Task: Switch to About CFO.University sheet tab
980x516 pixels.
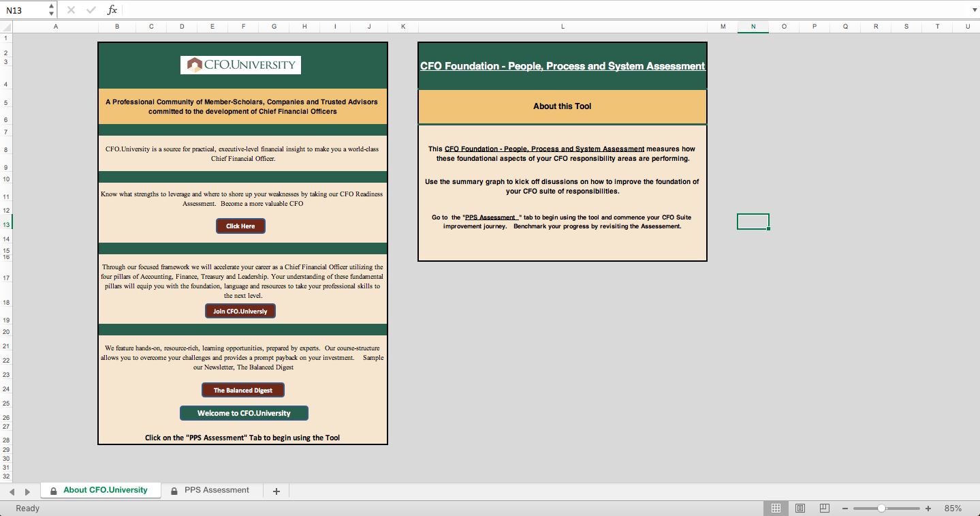Action: [x=101, y=490]
